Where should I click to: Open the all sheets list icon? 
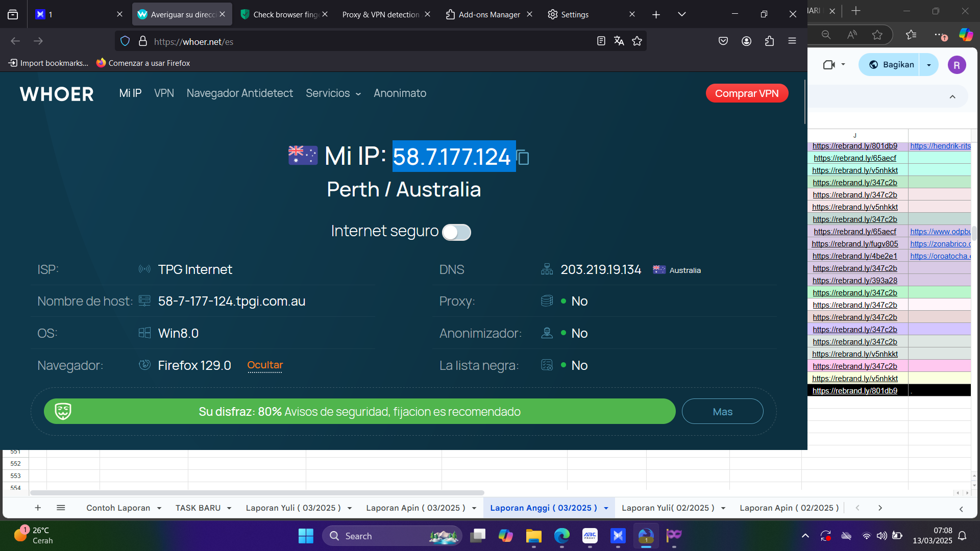(x=61, y=508)
